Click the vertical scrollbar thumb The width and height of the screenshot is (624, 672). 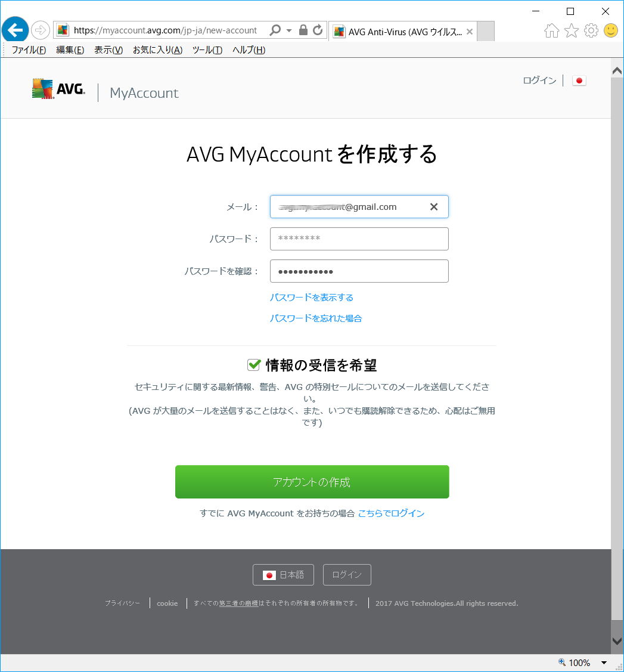coord(617,348)
